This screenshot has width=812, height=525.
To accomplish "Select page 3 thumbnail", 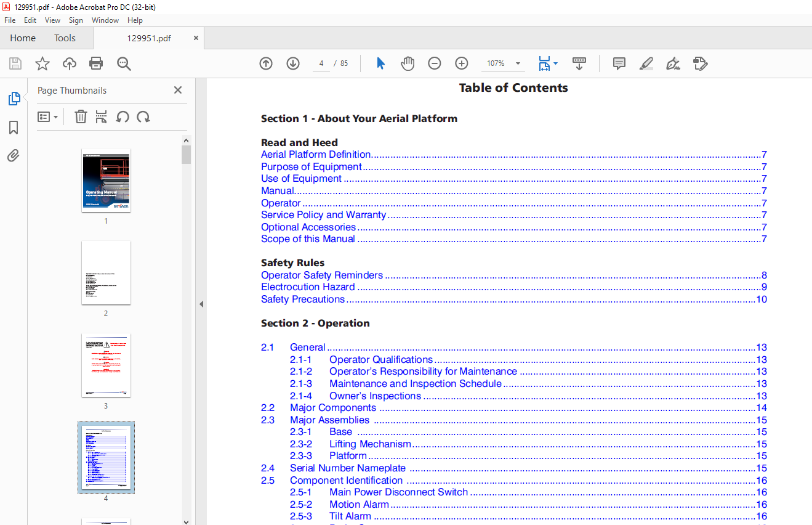I will pos(106,365).
